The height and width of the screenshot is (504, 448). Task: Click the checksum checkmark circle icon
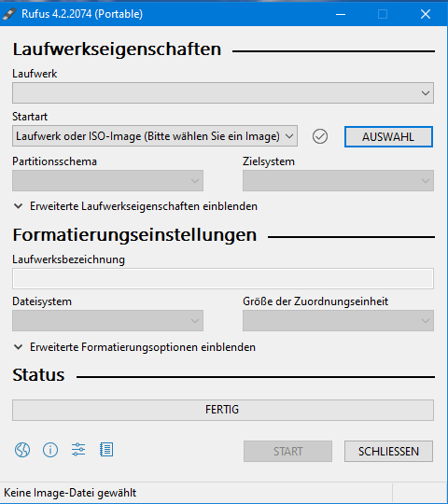[320, 136]
